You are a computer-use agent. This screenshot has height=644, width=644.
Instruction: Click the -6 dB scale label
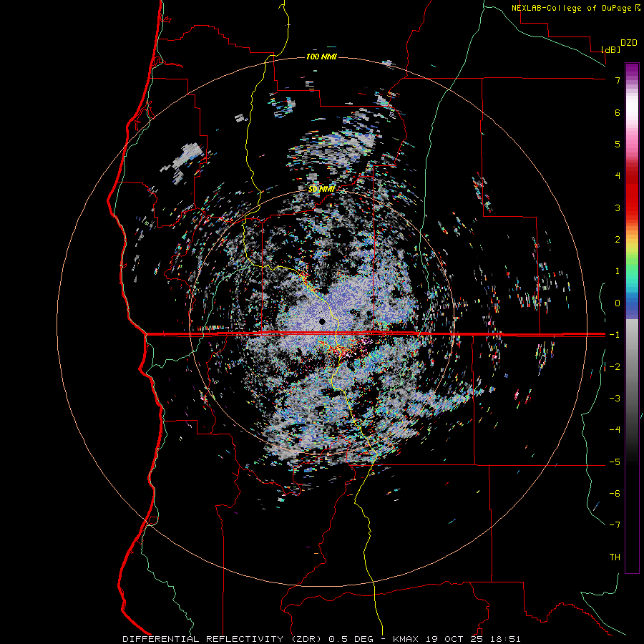pos(615,494)
